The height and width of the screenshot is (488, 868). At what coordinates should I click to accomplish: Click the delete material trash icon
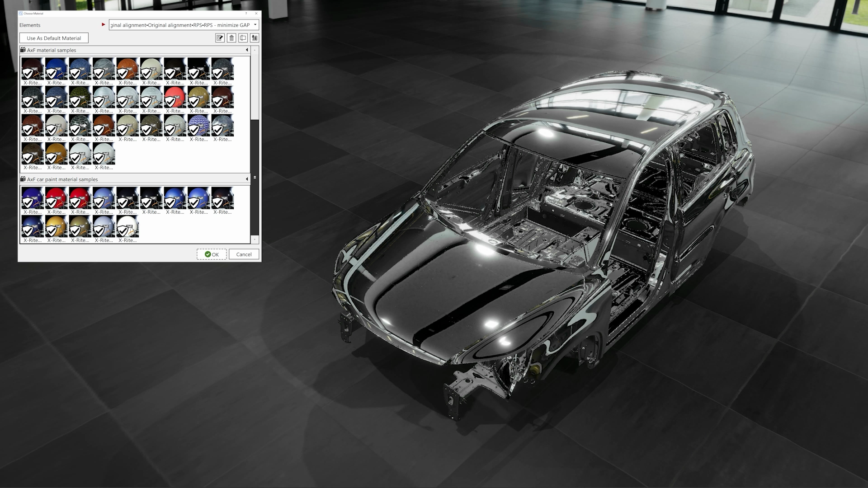(231, 38)
